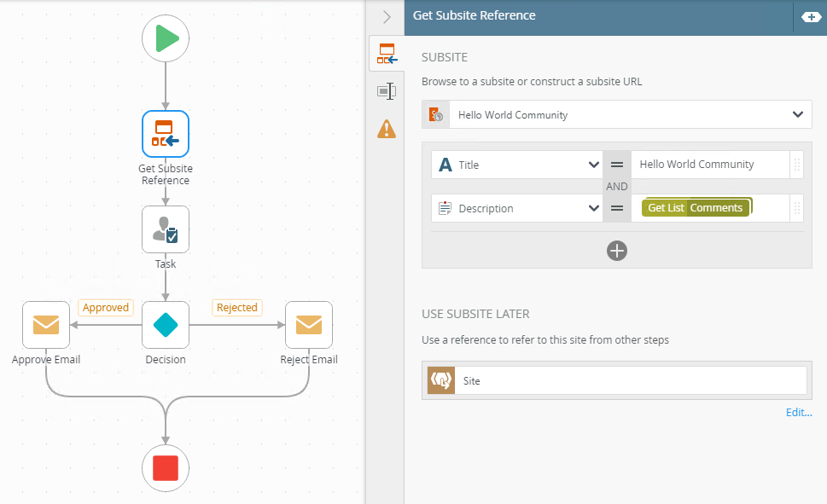Open the Hello World Community subsite dropdown
827x504 pixels.
[x=797, y=114]
